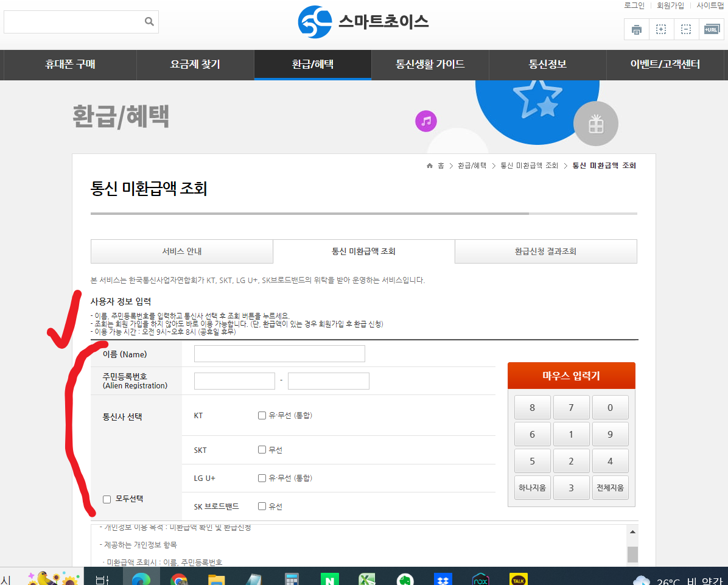Switch to 통신 미환급액 조회 tab
Image resolution: width=728 pixels, height=585 pixels.
point(363,251)
